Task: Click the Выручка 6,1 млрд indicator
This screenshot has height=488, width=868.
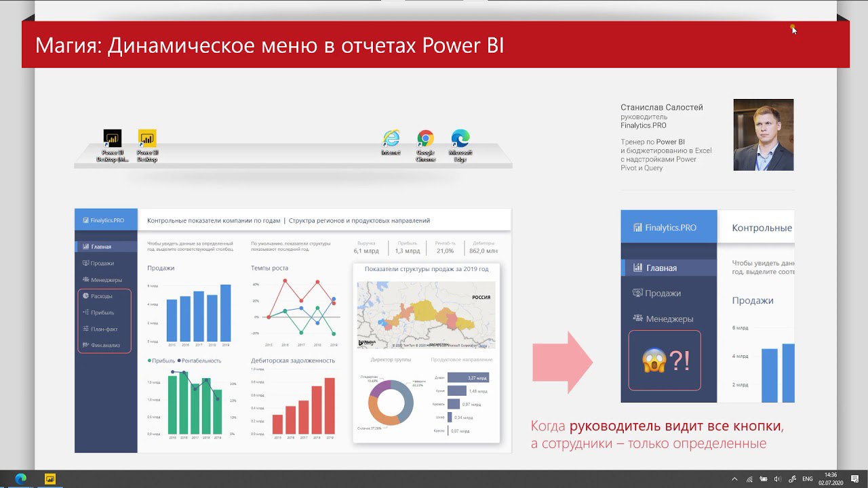Action: coord(366,247)
